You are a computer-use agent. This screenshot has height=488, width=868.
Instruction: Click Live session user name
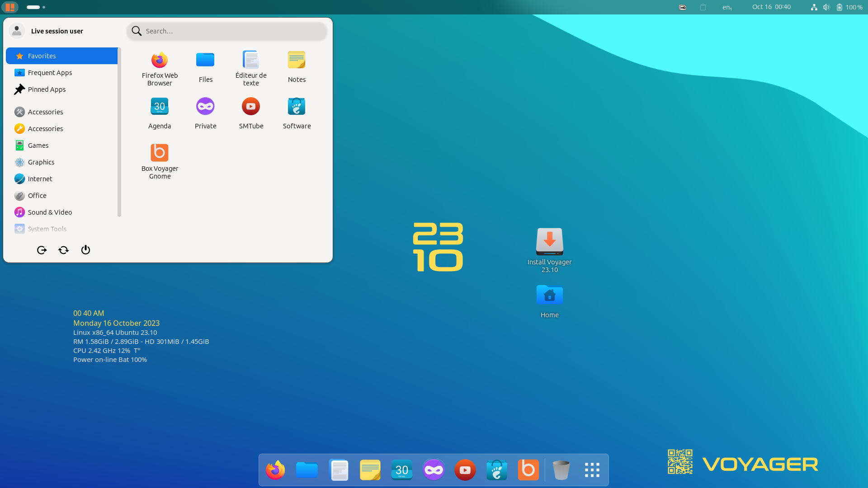pyautogui.click(x=57, y=31)
